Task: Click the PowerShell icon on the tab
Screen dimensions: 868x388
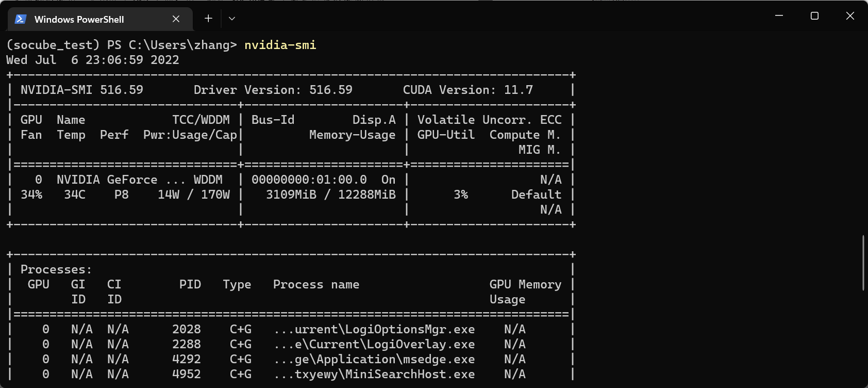Action: pos(21,19)
